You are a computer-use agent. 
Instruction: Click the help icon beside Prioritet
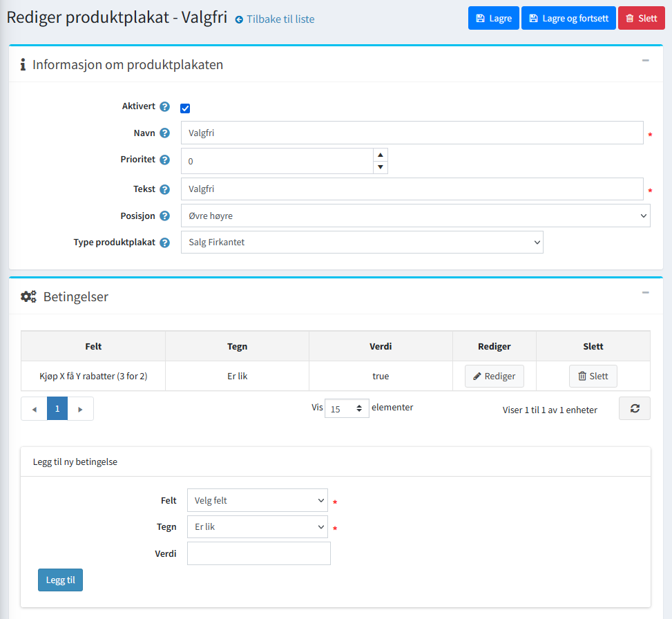(x=164, y=160)
